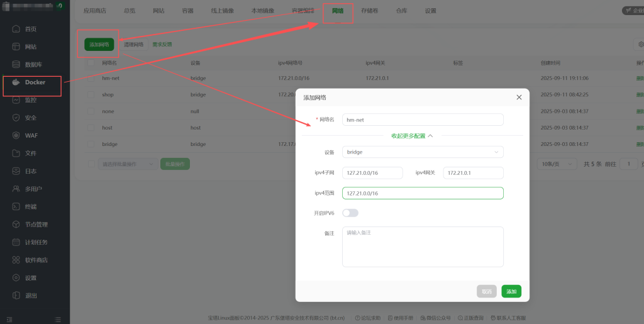Tick the checkbox for the shop network row

[x=90, y=94]
